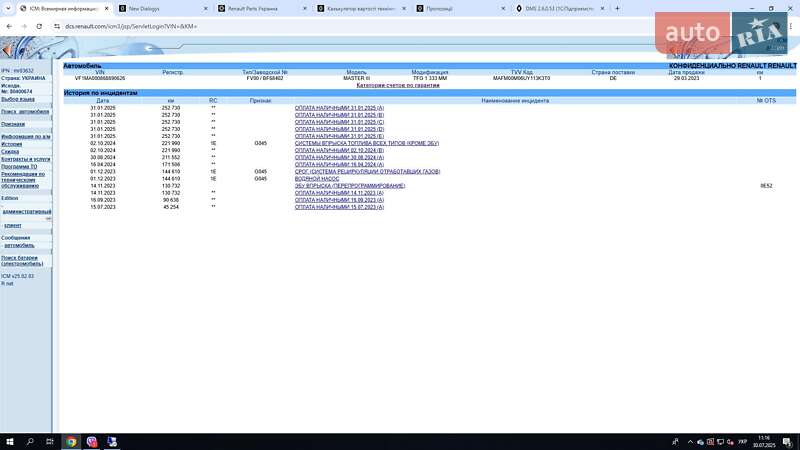Click taskbar clock showing 11:16
800x450 pixels.
tap(764, 441)
